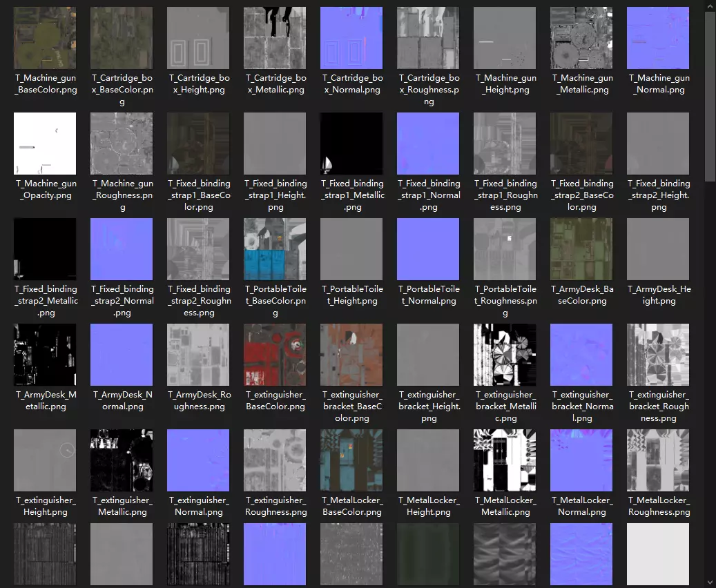This screenshot has height=588, width=716.
Task: Select the T_Machine_gun_Roughness.png thumbnail
Action: tap(122, 144)
